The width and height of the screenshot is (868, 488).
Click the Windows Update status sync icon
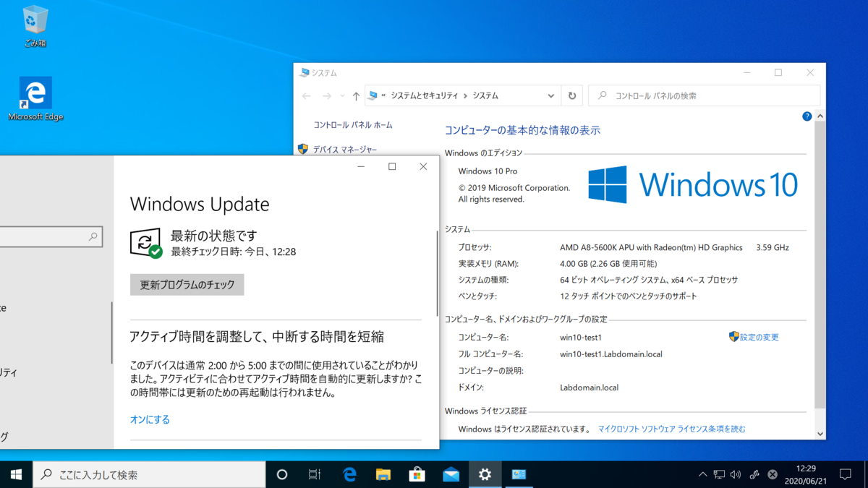pos(145,243)
